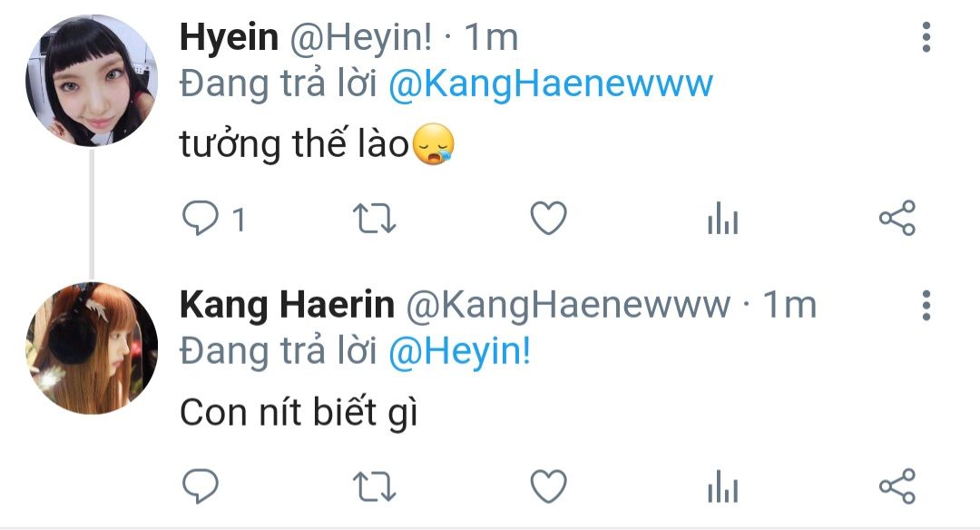The width and height of the screenshot is (980, 530).
Task: Reply to Hyein's tweet via comment icon
Action: [200, 218]
